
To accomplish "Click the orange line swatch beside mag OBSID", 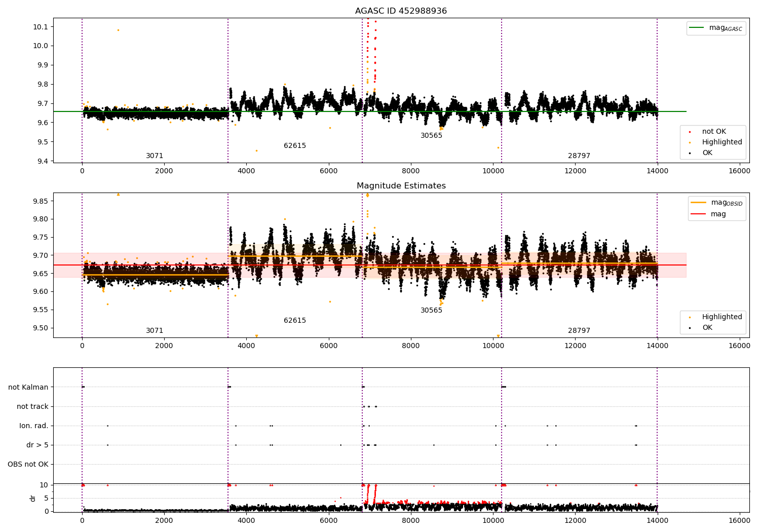I will 698,203.
